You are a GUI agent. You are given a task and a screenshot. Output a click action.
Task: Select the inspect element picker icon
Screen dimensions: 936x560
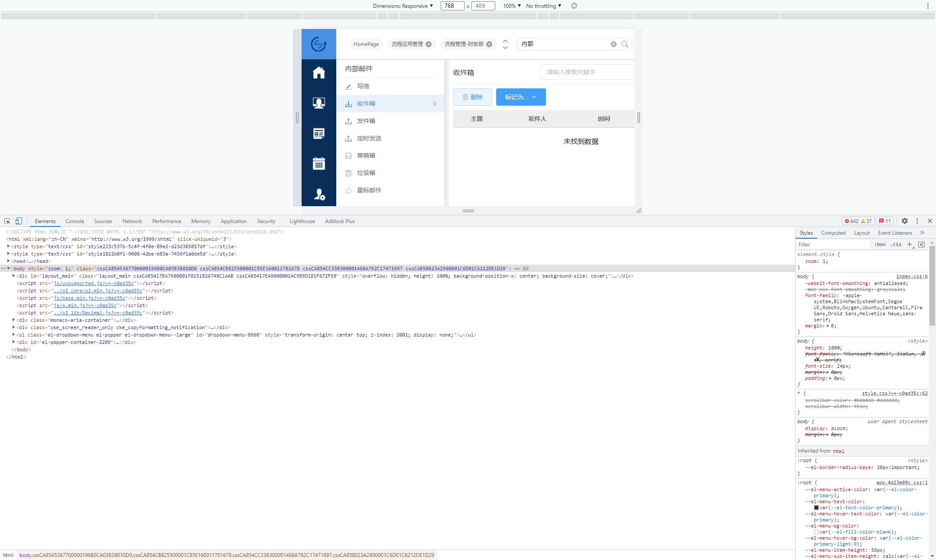click(x=7, y=221)
